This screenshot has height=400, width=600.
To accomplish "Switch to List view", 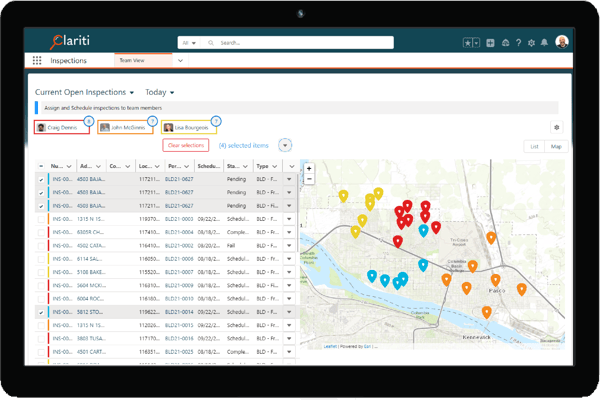I will coord(534,147).
